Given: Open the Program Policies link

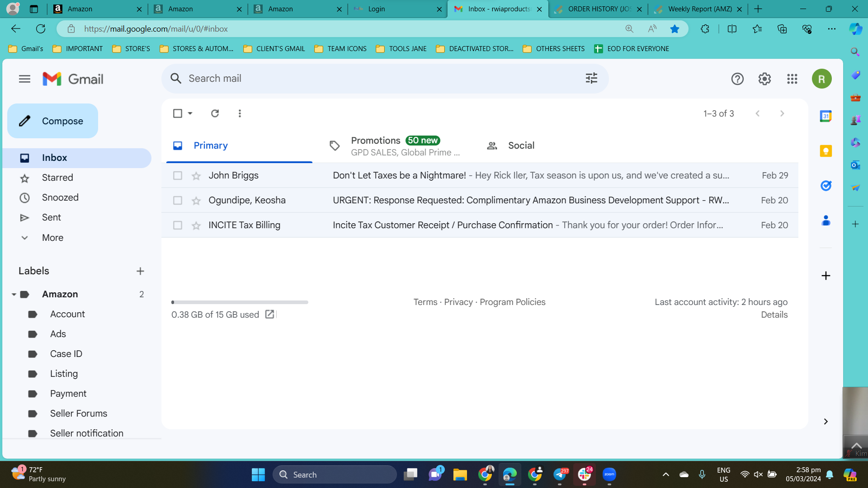Looking at the screenshot, I should 512,302.
